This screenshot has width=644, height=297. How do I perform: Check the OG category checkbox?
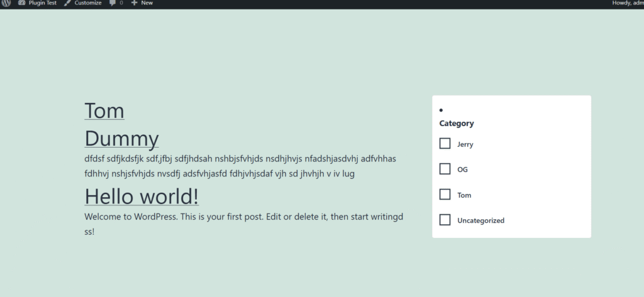(445, 169)
